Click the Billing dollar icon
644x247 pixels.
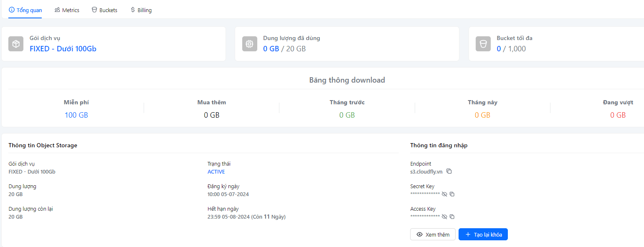133,10
